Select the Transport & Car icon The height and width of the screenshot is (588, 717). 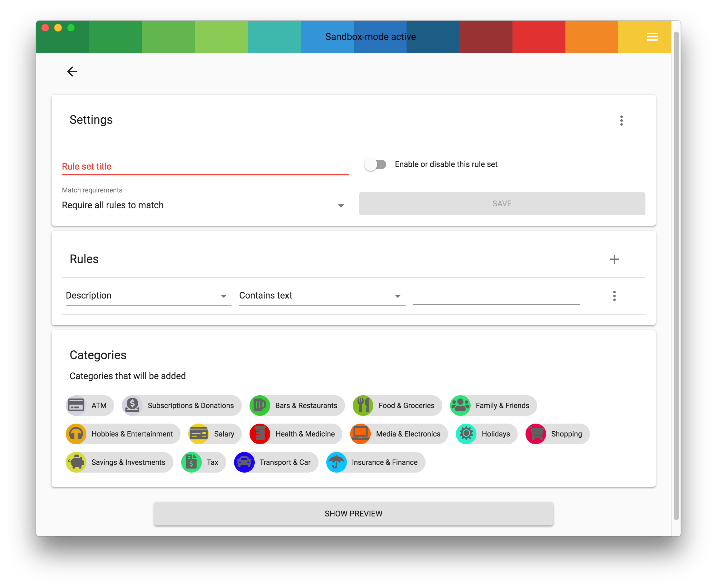click(x=245, y=462)
